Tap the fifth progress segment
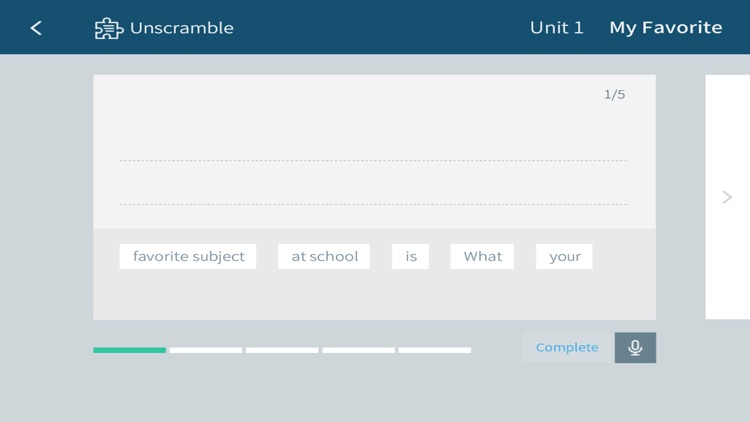Viewport: 750px width, 422px height. 434,350
